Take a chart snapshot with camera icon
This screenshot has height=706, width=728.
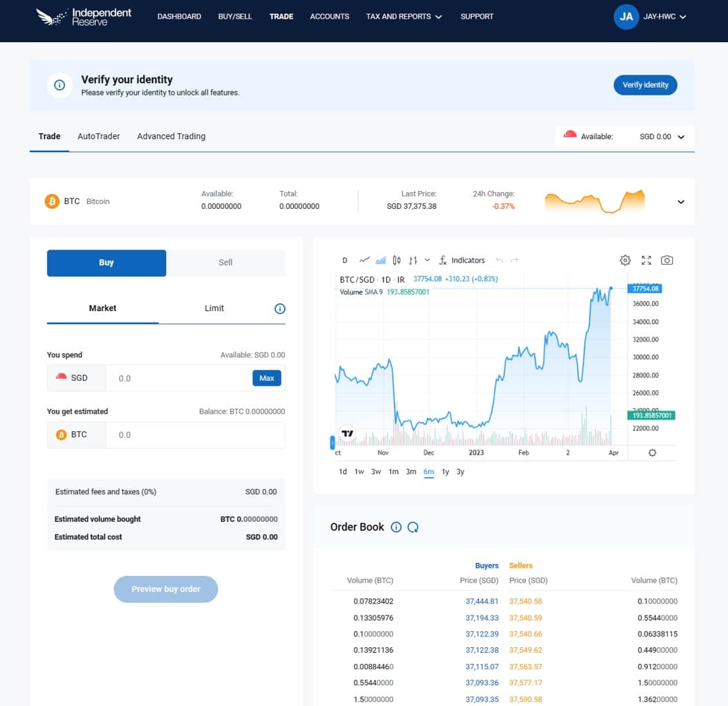pyautogui.click(x=666, y=260)
